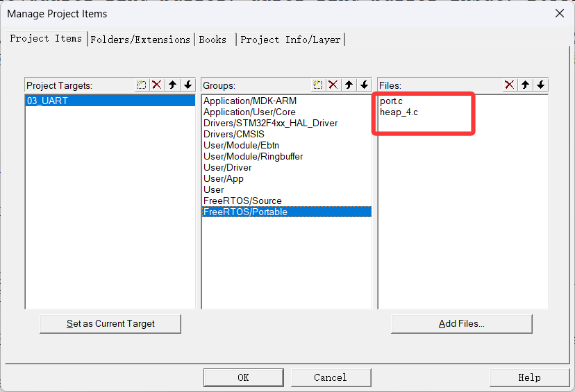Image resolution: width=575 pixels, height=392 pixels.
Task: Click the Add Files button
Action: [461, 323]
